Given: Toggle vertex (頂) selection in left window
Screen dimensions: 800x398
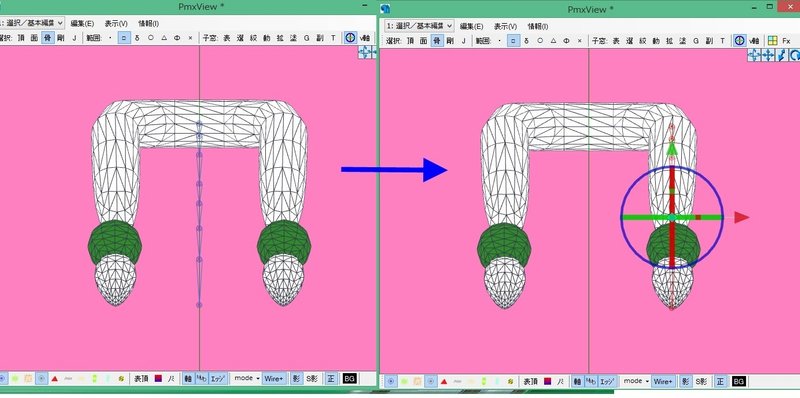Looking at the screenshot, I should 21,38.
